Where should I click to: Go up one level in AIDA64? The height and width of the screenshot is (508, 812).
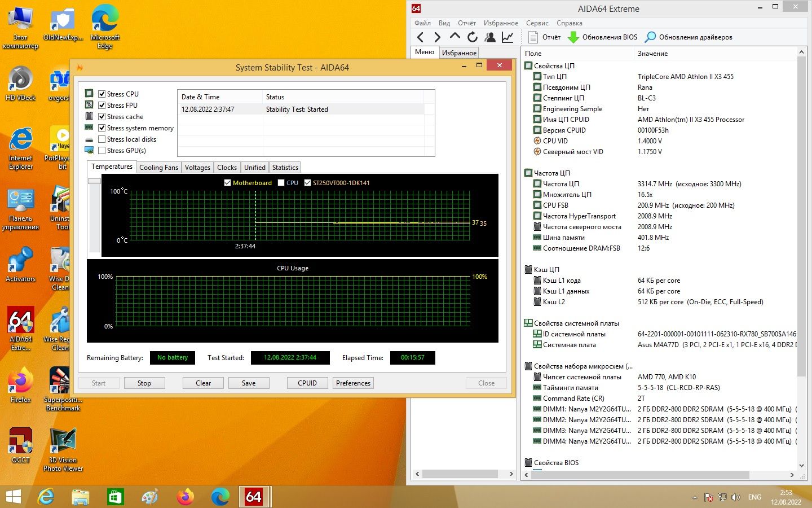(x=455, y=37)
